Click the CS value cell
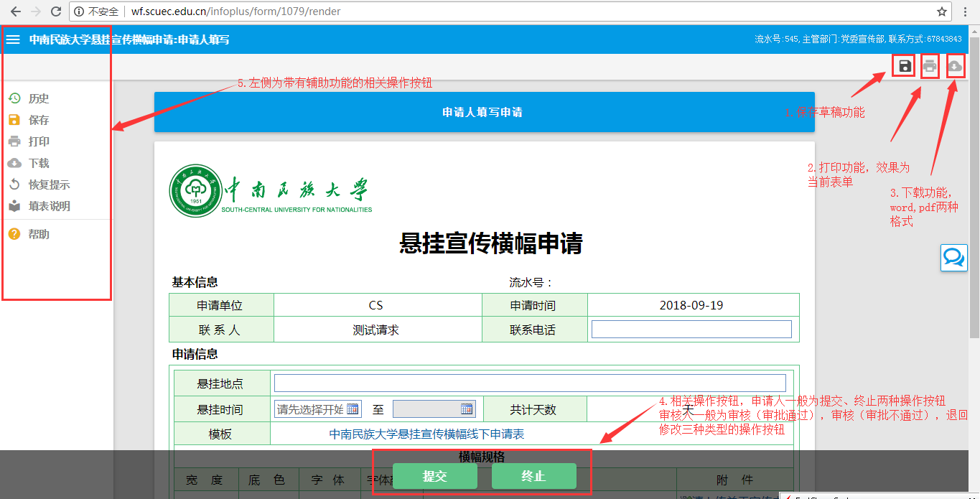 pos(378,305)
